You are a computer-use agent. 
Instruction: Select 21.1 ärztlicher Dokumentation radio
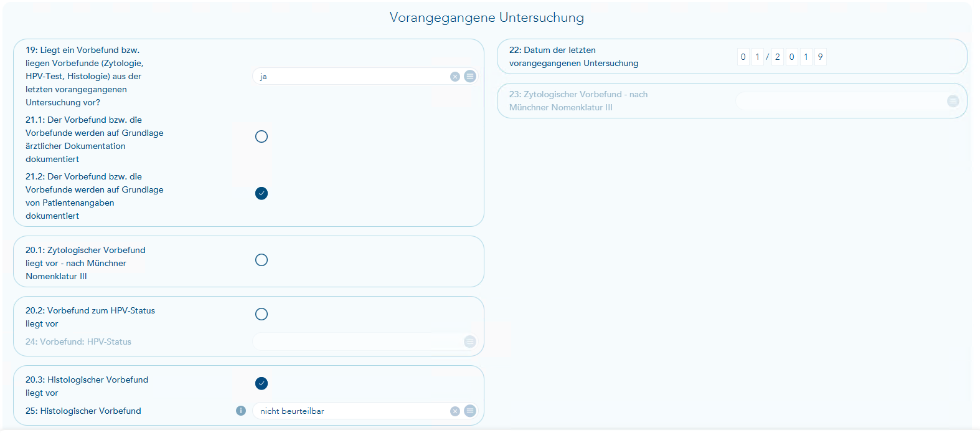coord(261,136)
